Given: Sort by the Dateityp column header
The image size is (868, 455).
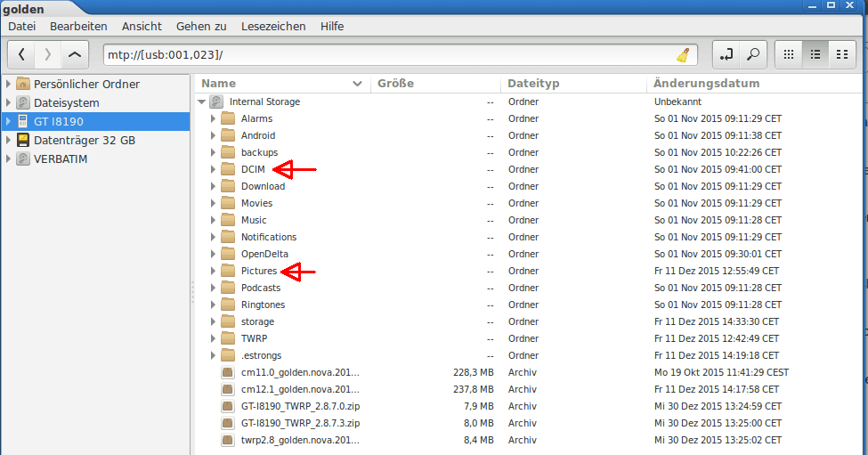Looking at the screenshot, I should tap(573, 84).
